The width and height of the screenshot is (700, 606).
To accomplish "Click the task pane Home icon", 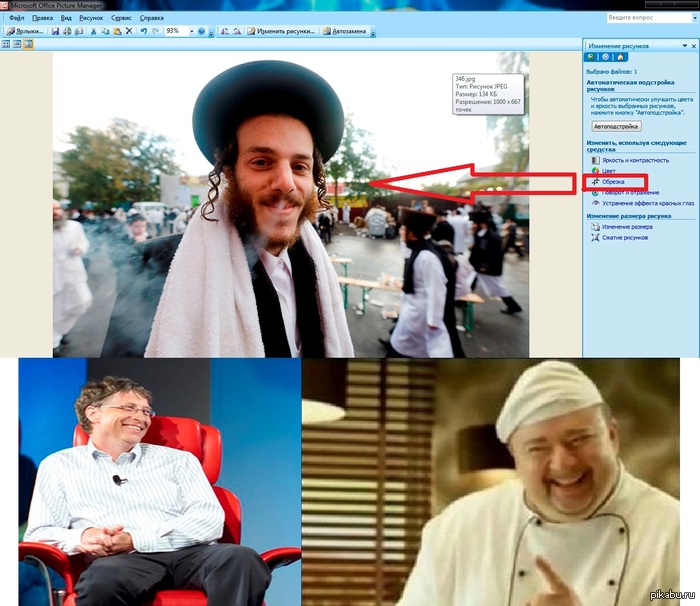I will tap(620, 57).
